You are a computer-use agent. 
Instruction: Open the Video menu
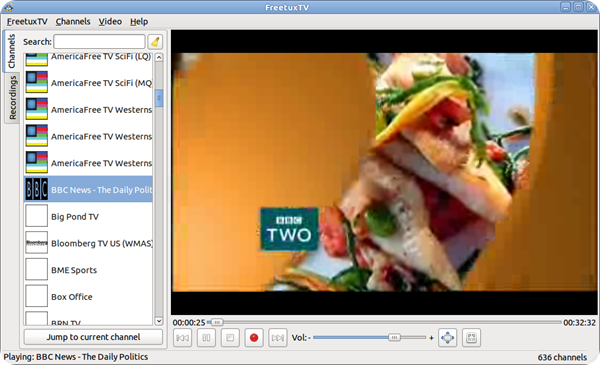pos(110,22)
